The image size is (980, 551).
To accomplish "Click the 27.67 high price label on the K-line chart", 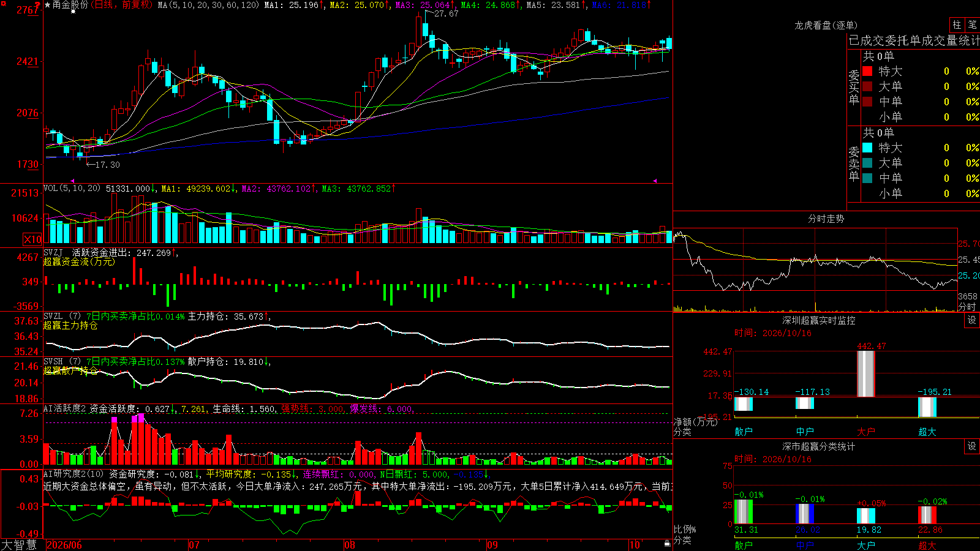I will pyautogui.click(x=446, y=13).
